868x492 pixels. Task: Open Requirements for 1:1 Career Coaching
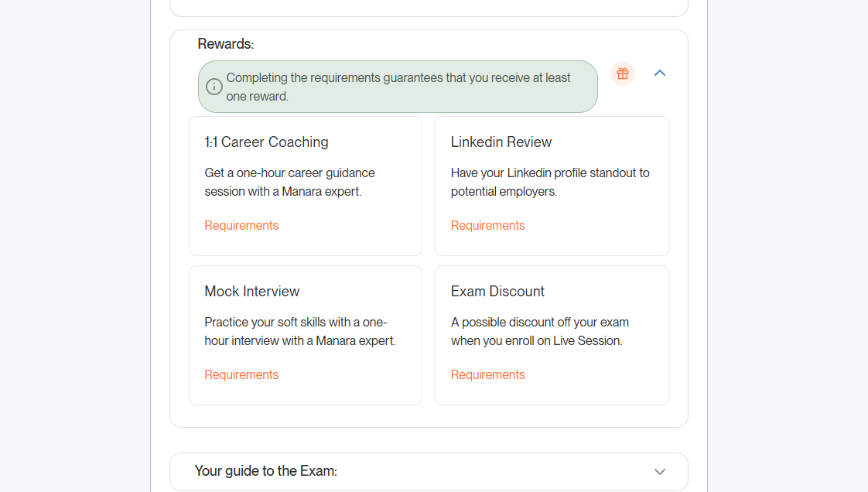click(241, 225)
